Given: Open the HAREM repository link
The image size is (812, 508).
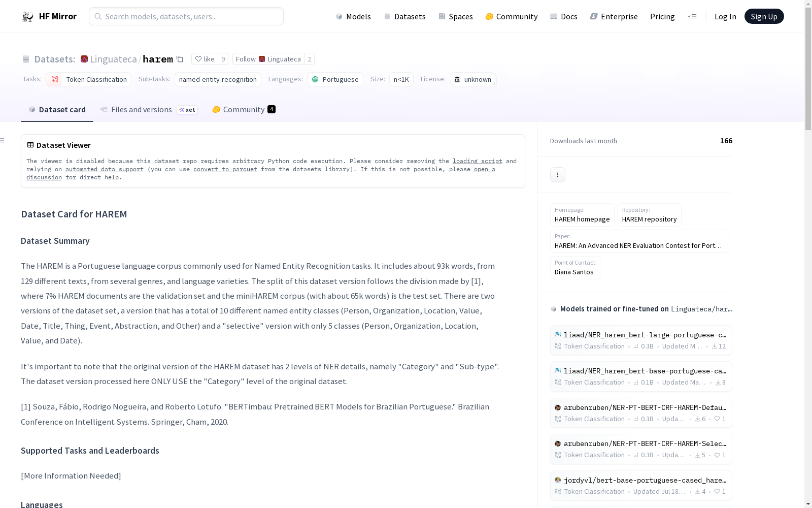Looking at the screenshot, I should 650,215.
